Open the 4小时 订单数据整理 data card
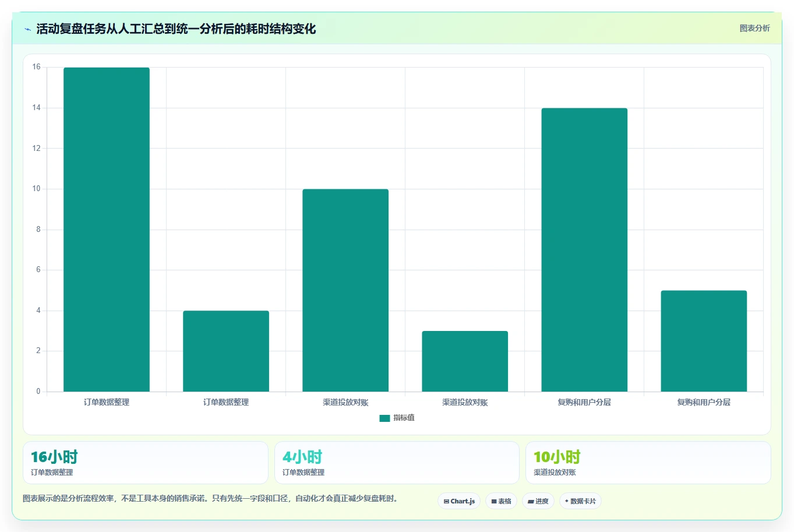Viewport: 794px width, 532px height. click(397, 463)
